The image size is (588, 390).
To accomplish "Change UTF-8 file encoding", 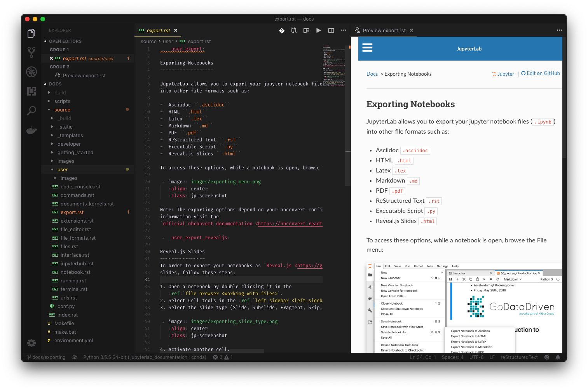I will pyautogui.click(x=476, y=357).
